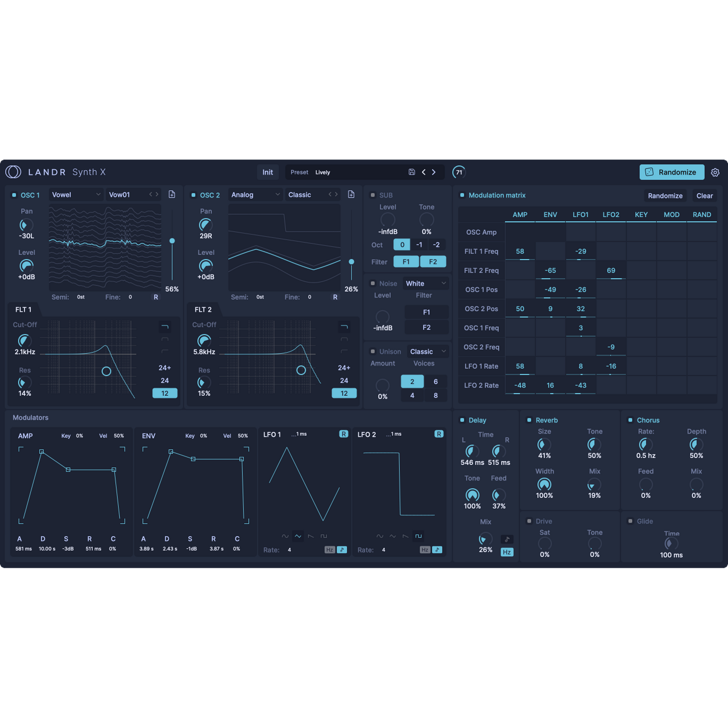
Task: Open the file loader icon for OSC 1
Action: pyautogui.click(x=172, y=195)
